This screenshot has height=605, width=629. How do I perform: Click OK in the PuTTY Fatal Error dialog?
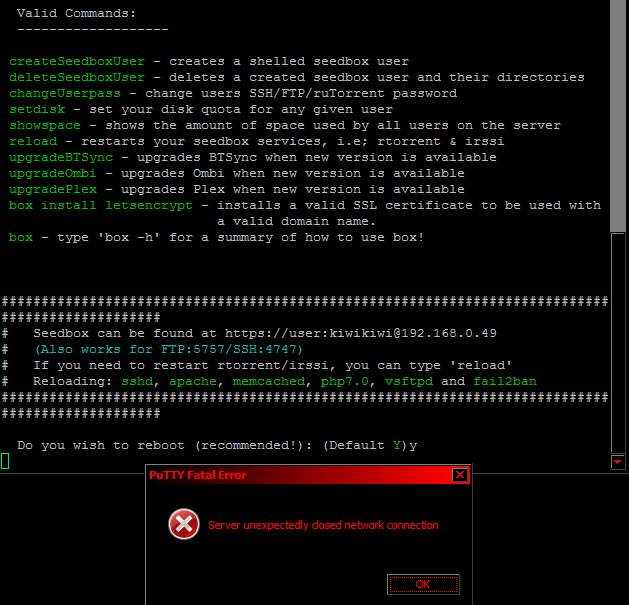coord(422,584)
